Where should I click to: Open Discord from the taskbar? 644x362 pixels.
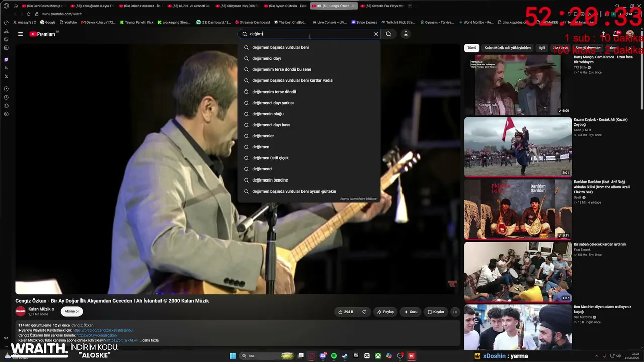323,356
